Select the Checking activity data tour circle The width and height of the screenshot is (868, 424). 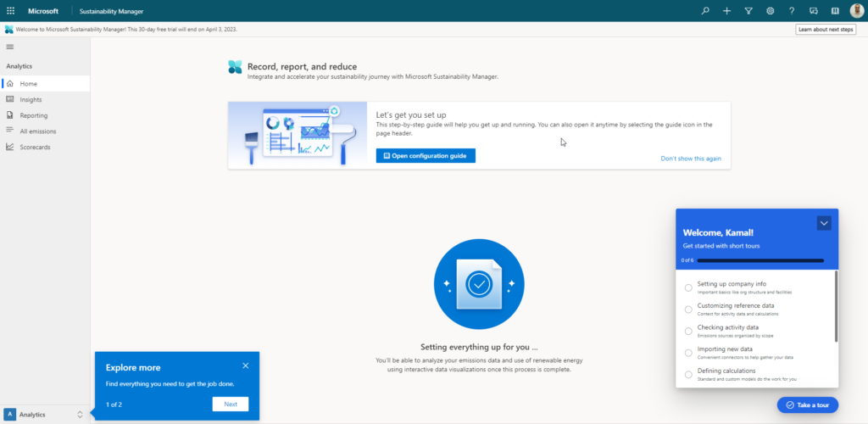pos(688,331)
